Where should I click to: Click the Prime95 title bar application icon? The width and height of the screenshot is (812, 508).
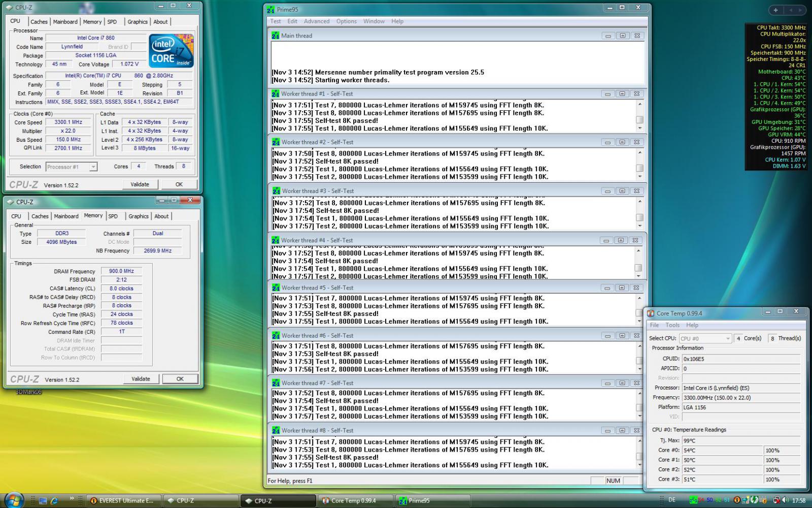click(x=271, y=9)
